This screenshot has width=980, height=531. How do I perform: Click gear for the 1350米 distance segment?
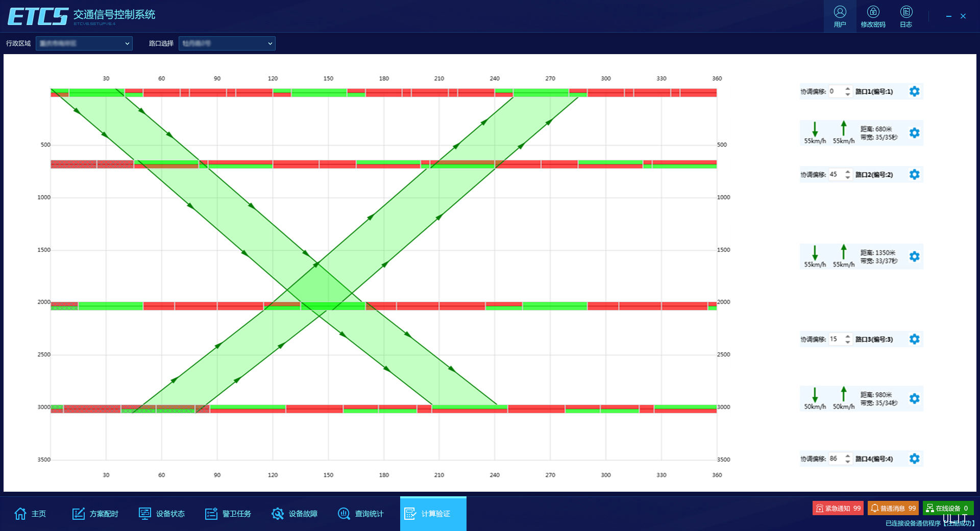914,256
